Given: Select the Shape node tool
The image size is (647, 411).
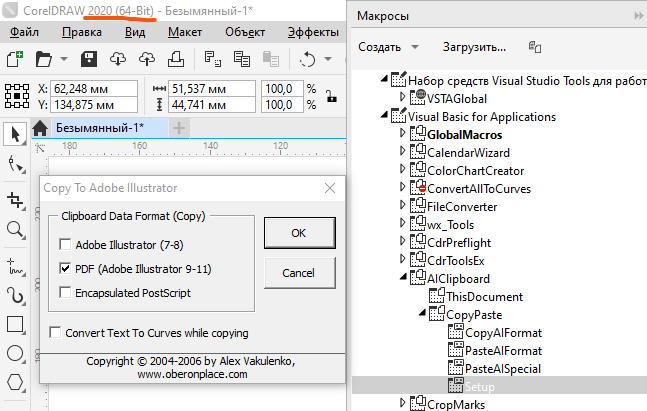Looking at the screenshot, I should coord(16,164).
